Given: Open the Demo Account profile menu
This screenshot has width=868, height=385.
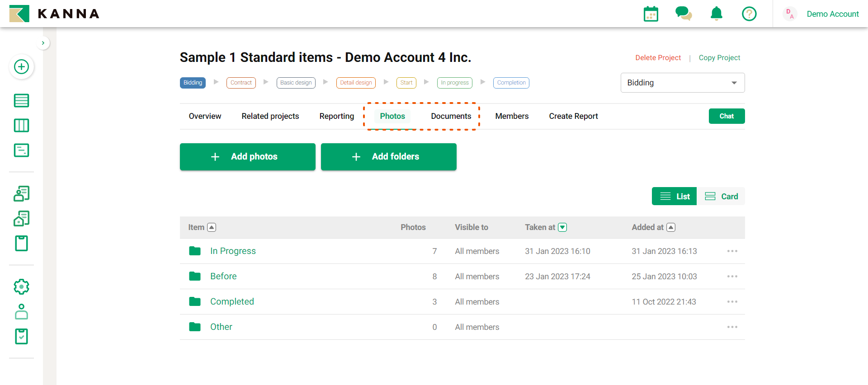Looking at the screenshot, I should click(832, 14).
